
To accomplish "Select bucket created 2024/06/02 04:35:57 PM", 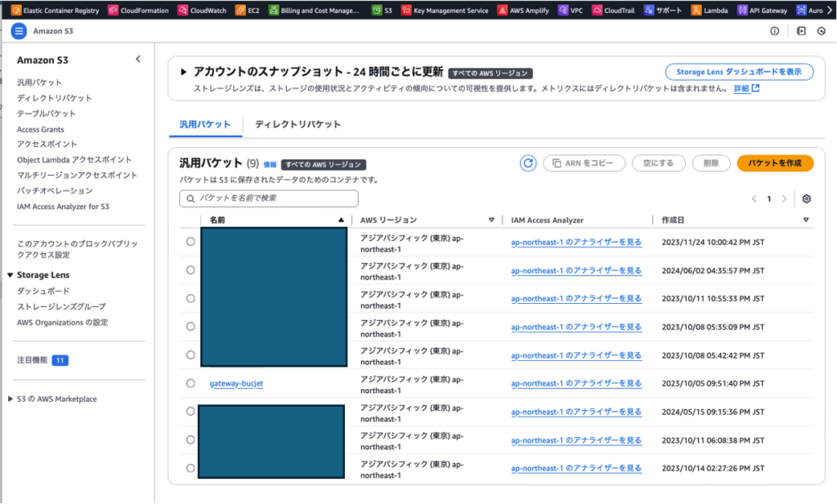I will [190, 270].
